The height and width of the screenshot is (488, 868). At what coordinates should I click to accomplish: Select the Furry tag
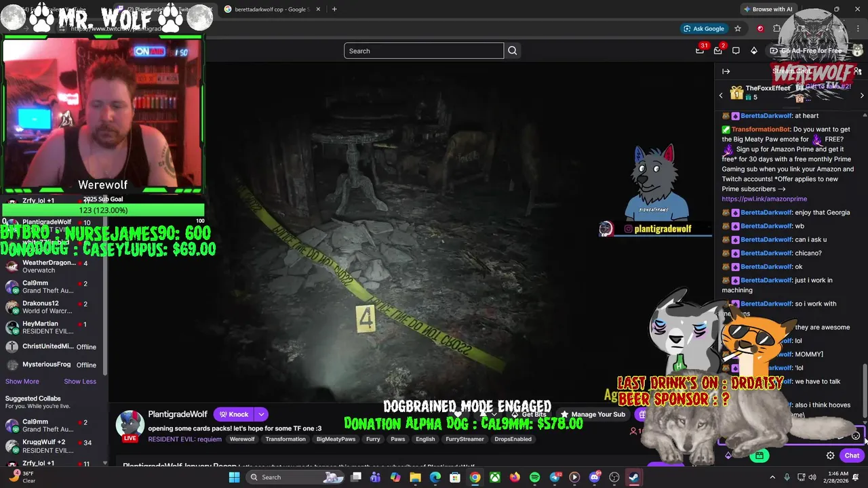pyautogui.click(x=373, y=439)
